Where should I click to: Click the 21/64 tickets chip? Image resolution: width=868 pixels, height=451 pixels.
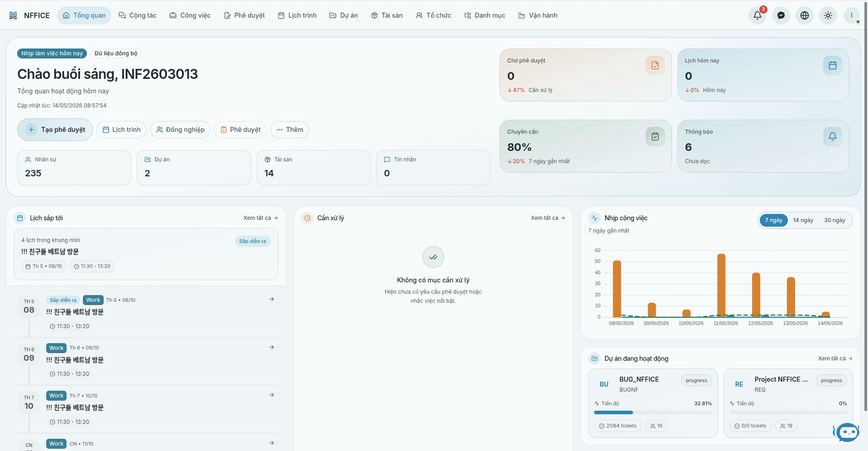pos(618,426)
